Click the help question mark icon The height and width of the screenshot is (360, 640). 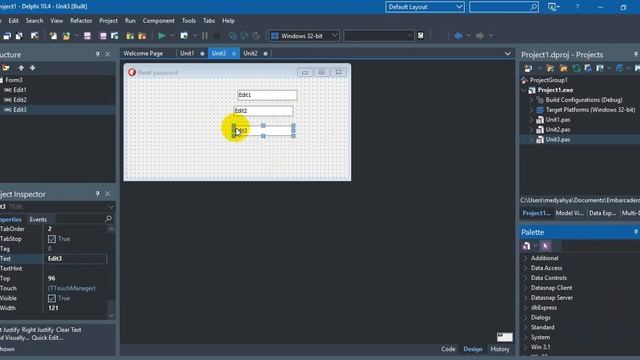(577, 7)
